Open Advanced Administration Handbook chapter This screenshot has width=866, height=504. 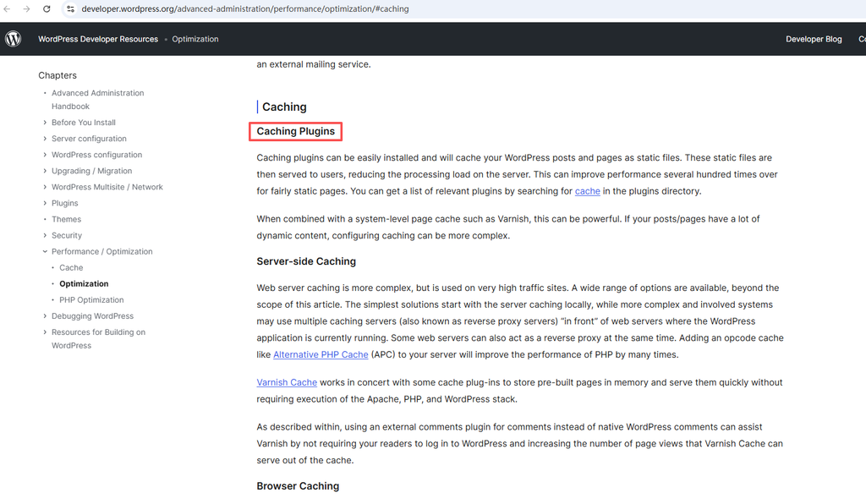[98, 100]
